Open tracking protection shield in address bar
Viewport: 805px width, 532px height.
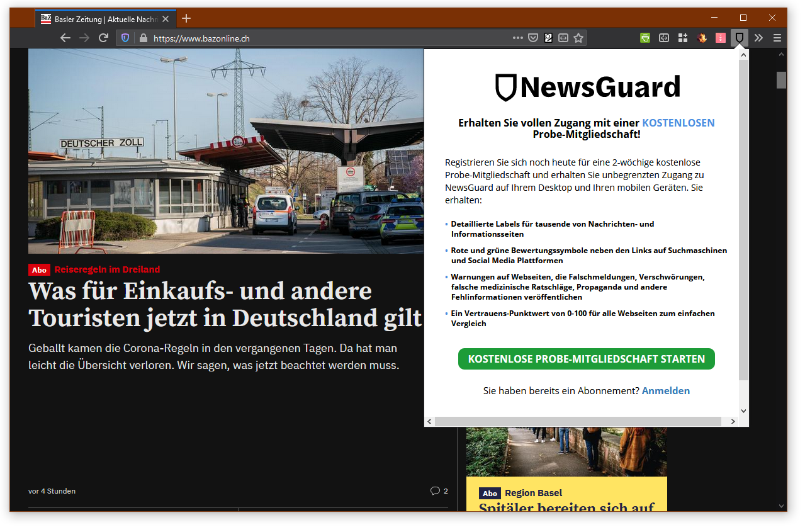pyautogui.click(x=125, y=38)
